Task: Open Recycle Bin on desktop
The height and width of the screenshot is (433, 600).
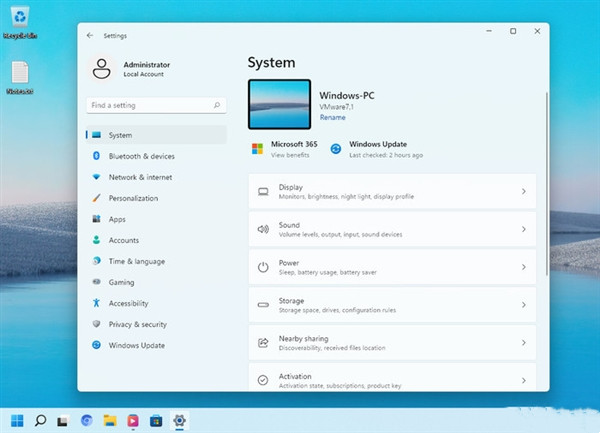Action: (19, 19)
